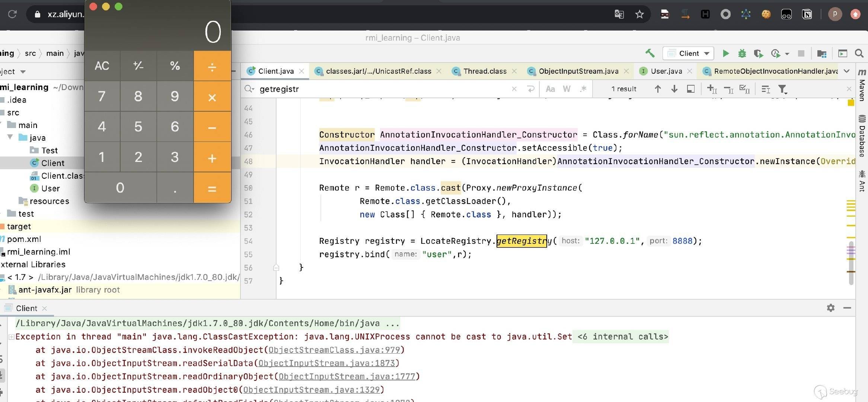Click the Build project hammer icon
Image resolution: width=868 pixels, height=402 pixels.
tap(650, 53)
